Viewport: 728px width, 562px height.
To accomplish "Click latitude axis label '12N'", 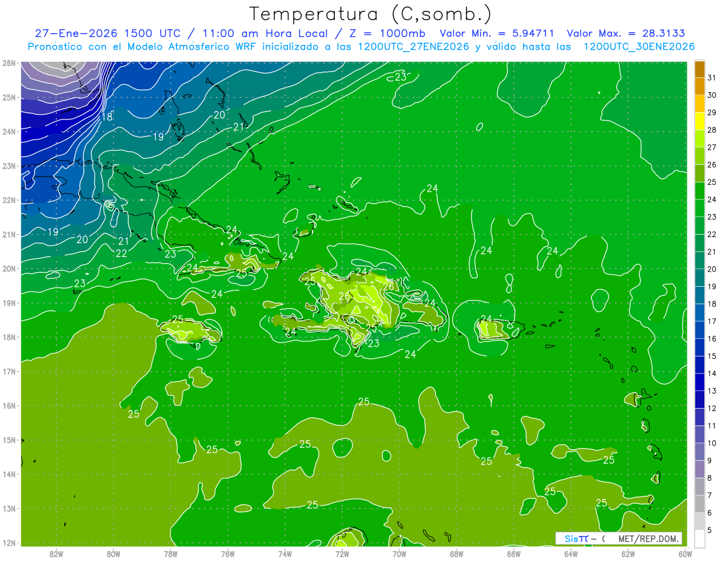I will click(9, 543).
